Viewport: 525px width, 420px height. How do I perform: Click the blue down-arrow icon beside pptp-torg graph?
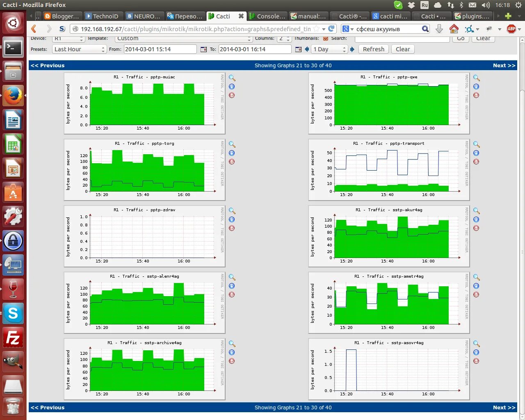(x=232, y=153)
